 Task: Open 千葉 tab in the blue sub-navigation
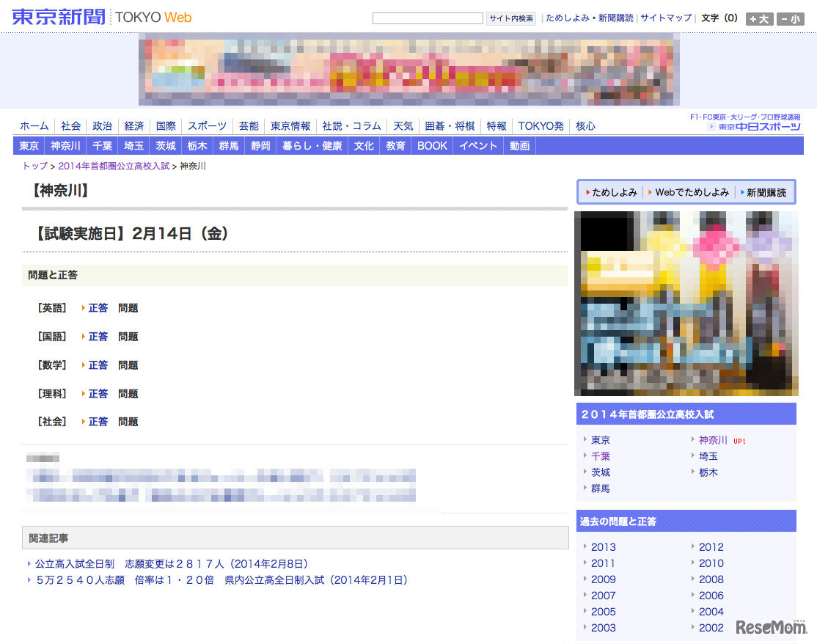102,146
